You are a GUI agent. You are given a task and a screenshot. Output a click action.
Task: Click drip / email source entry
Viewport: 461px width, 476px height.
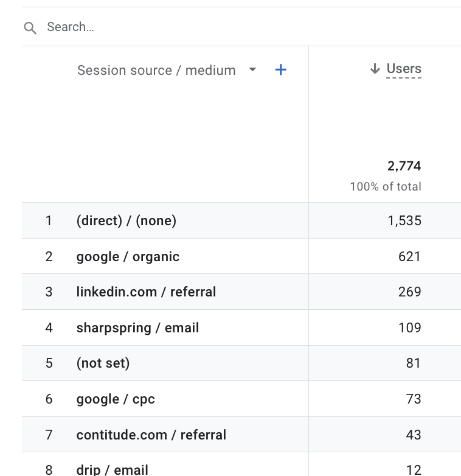click(112, 469)
